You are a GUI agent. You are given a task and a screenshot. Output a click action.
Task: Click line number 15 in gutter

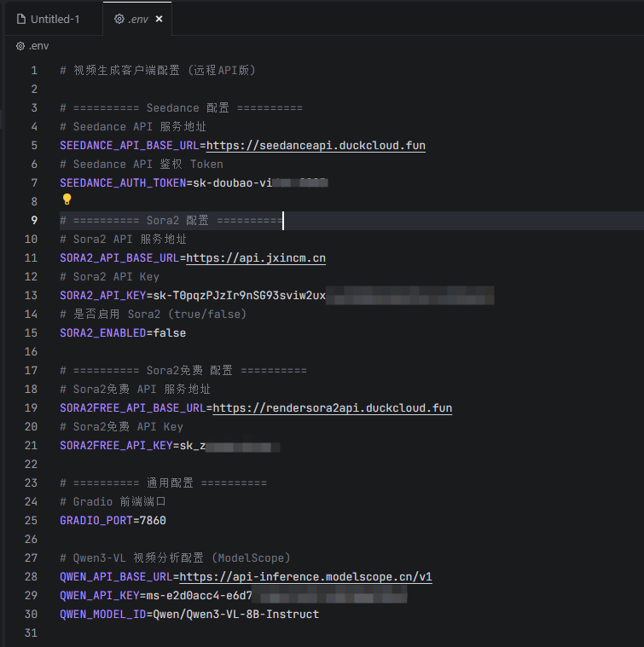(x=31, y=333)
